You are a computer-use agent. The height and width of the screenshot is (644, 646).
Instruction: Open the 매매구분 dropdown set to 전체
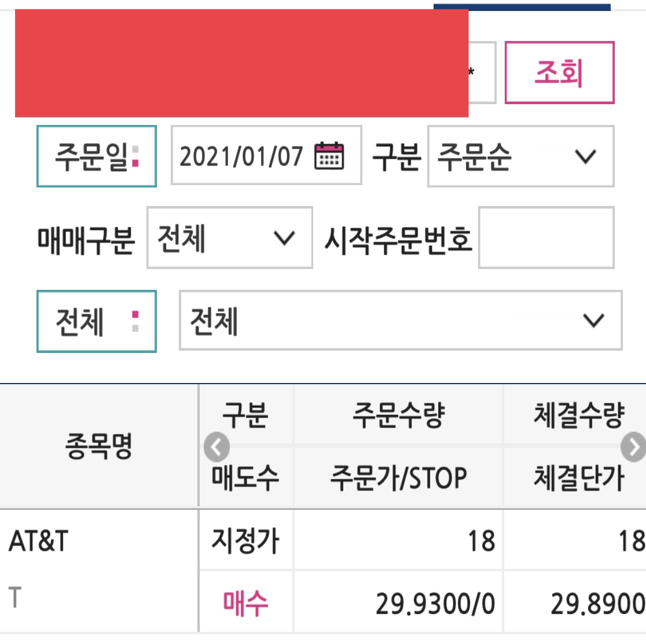pyautogui.click(x=229, y=238)
